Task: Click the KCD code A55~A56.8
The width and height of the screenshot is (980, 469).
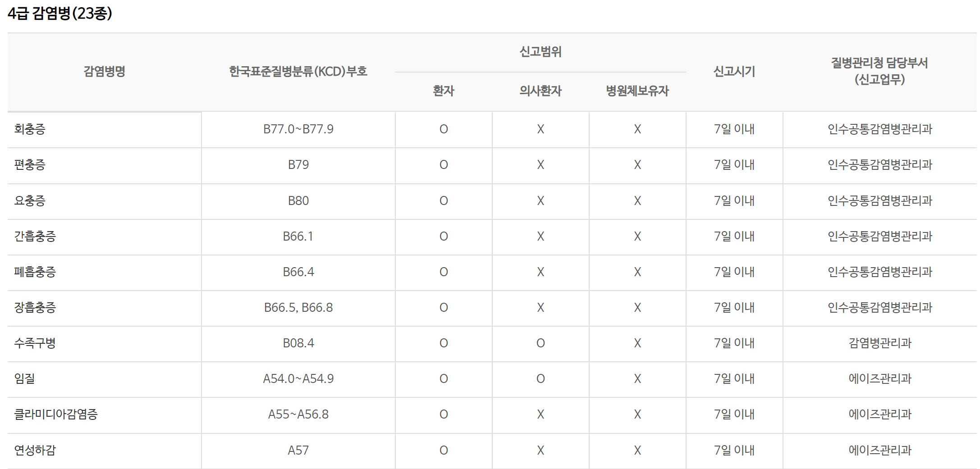Action: pos(298,414)
